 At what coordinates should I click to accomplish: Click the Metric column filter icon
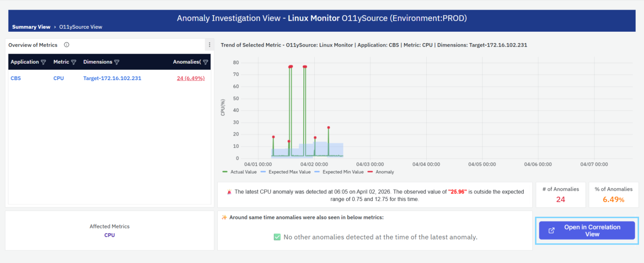click(74, 62)
